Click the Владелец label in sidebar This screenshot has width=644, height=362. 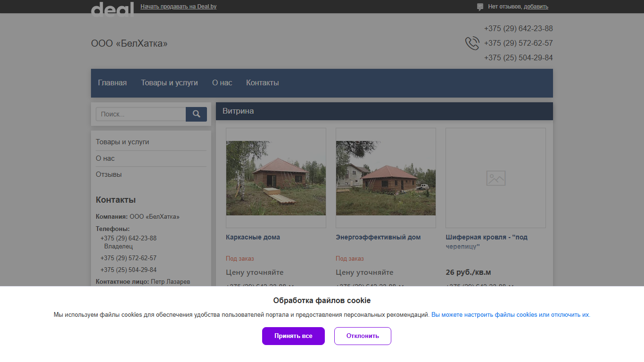[x=118, y=247]
